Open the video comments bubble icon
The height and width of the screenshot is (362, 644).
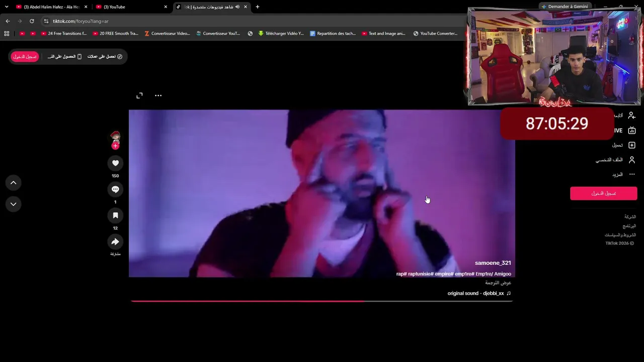click(115, 189)
